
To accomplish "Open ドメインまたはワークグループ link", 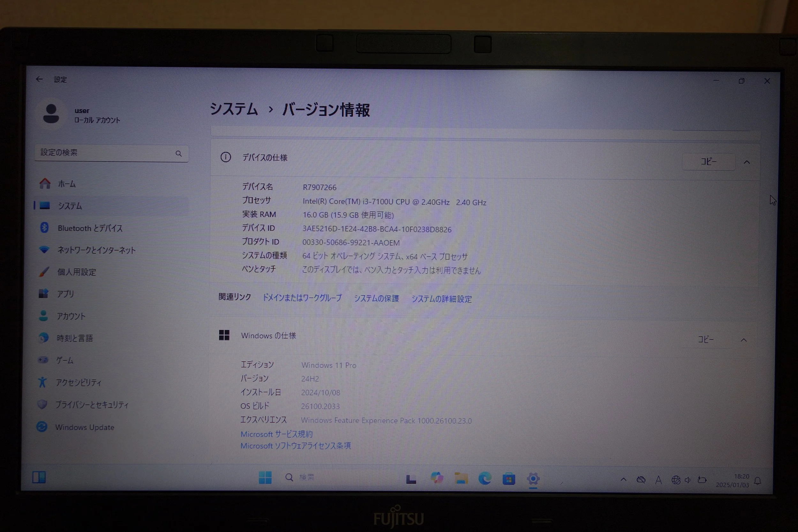I will point(302,298).
